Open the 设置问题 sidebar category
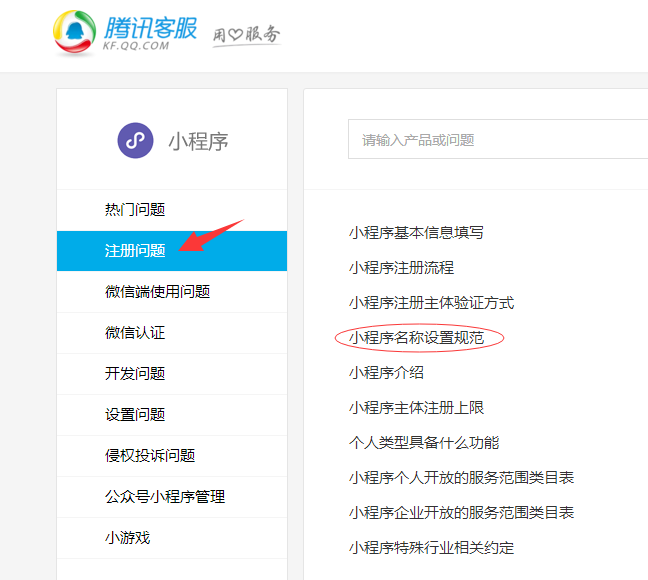648x580 pixels. (172, 415)
